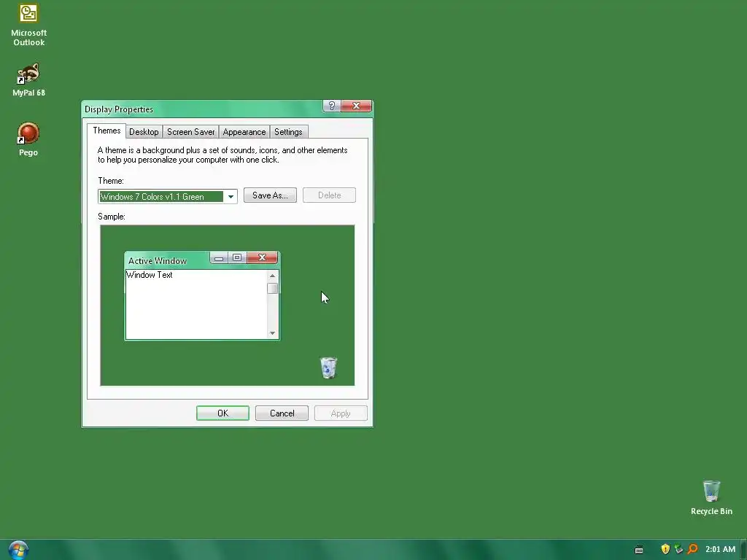The image size is (747, 560).
Task: Confirm with the OK button
Action: [x=222, y=413]
